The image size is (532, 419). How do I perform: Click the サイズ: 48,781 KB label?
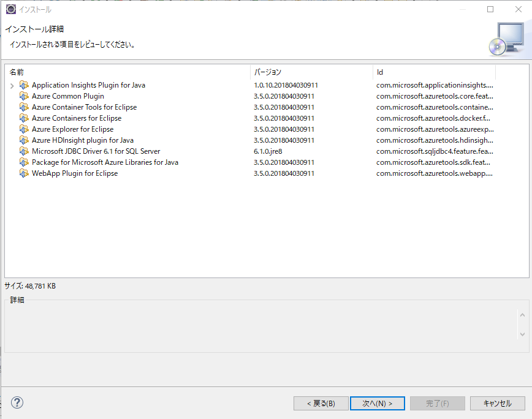point(30,286)
